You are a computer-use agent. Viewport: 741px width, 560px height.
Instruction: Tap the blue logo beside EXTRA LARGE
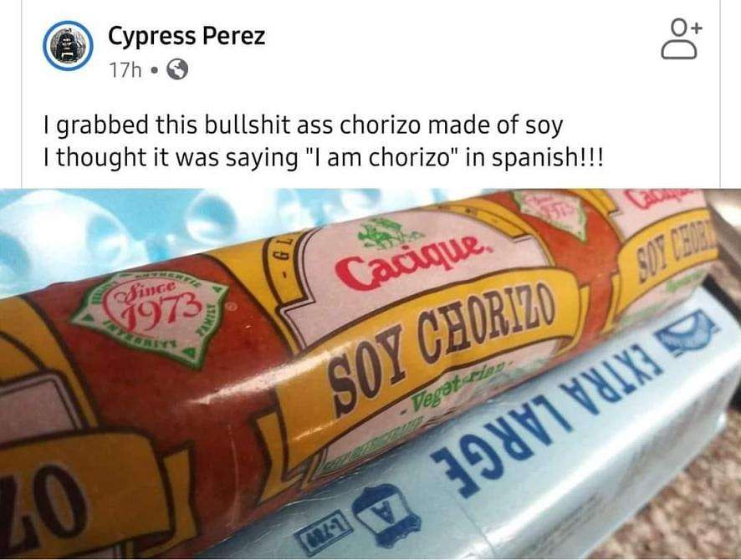688,332
